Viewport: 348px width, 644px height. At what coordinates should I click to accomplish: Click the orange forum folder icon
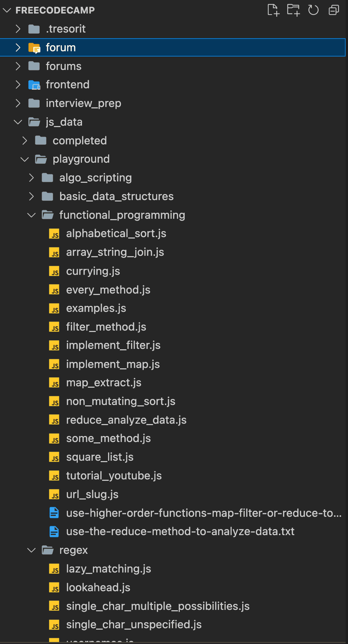tap(34, 48)
